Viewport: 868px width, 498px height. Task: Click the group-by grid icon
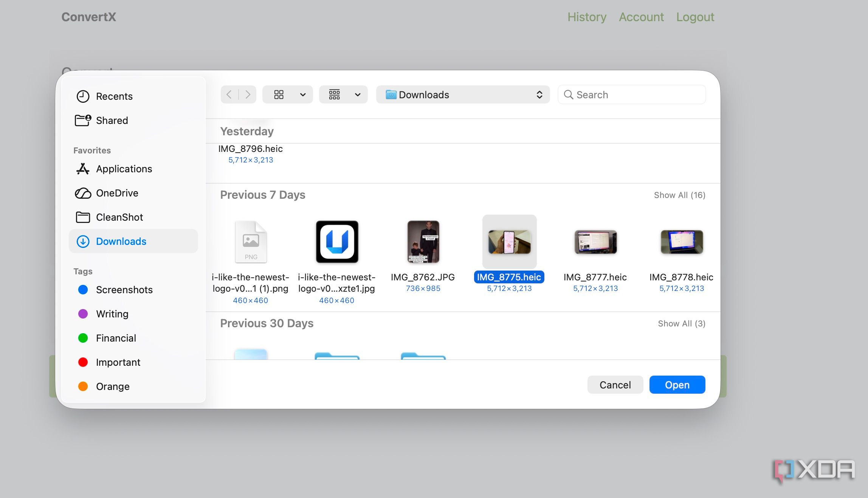pyautogui.click(x=335, y=94)
